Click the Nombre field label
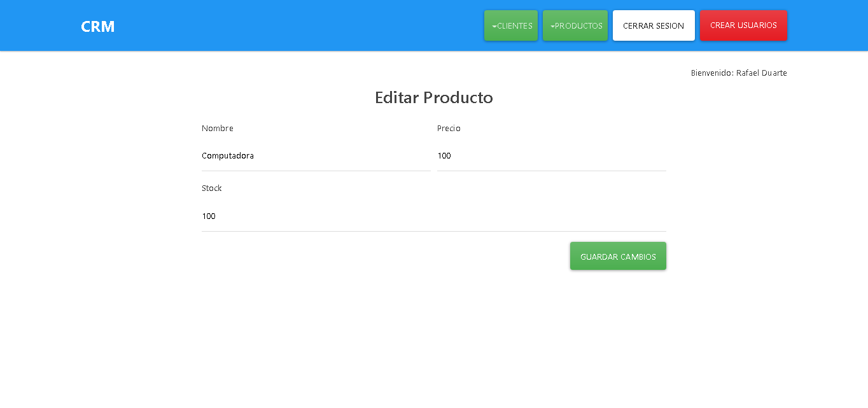Image resolution: width=868 pixels, height=408 pixels. (218, 128)
